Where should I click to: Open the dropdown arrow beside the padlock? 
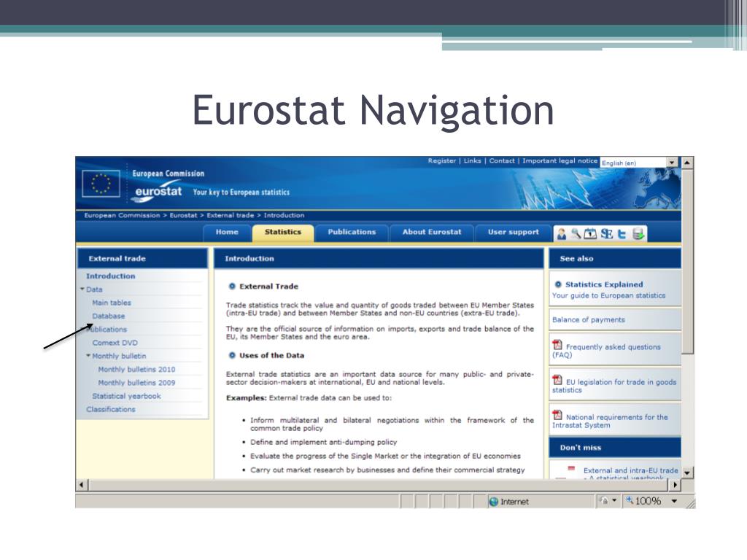[614, 500]
